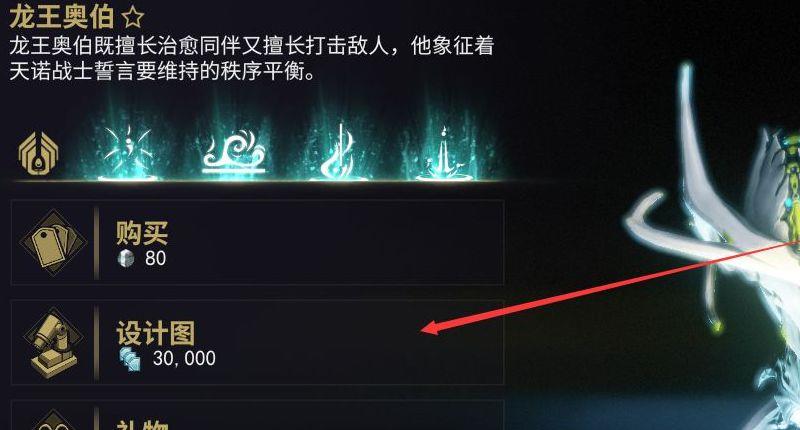Click the foundry blueprint icon
The height and width of the screenshot is (430, 800).
pos(53,343)
